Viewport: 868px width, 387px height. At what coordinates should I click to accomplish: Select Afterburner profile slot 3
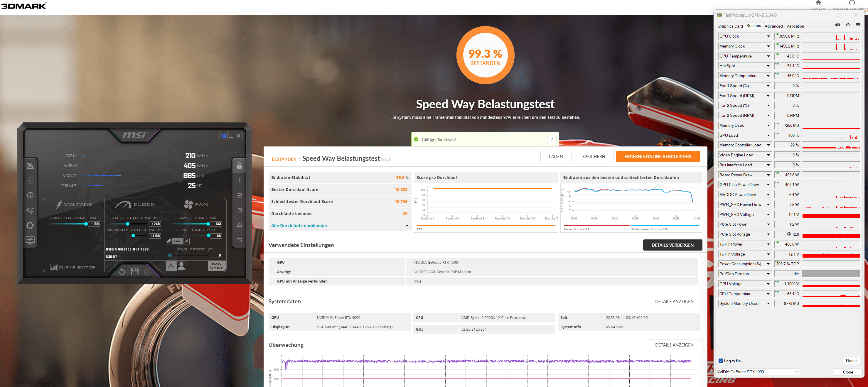(x=239, y=210)
